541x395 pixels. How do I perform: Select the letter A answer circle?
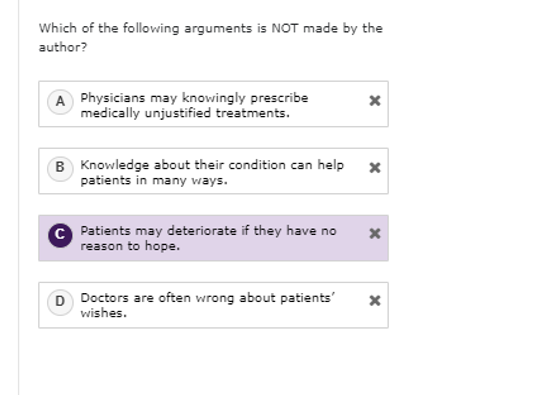(x=60, y=102)
